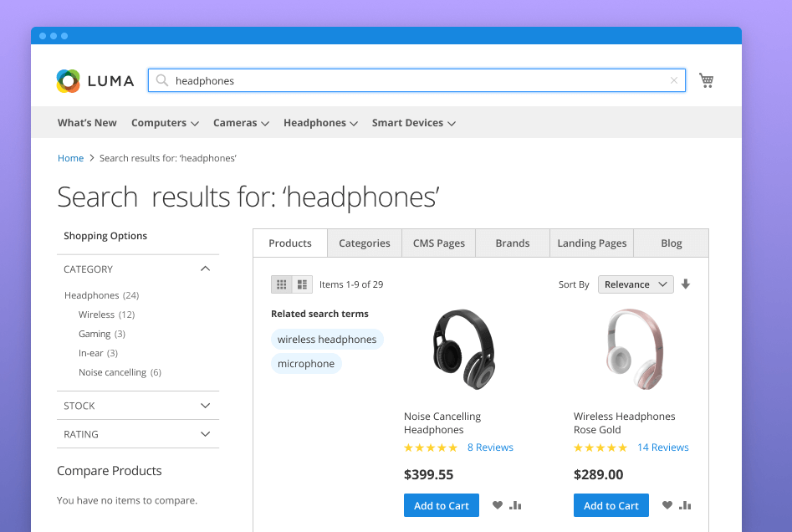Filter by In-ear (3) subcategory
Image resolution: width=792 pixels, height=532 pixels.
98,353
